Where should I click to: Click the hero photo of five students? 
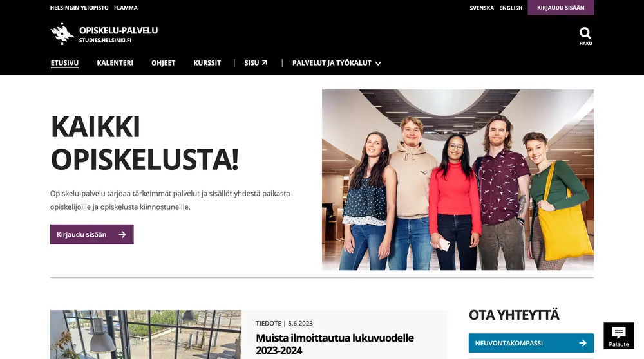(457, 179)
